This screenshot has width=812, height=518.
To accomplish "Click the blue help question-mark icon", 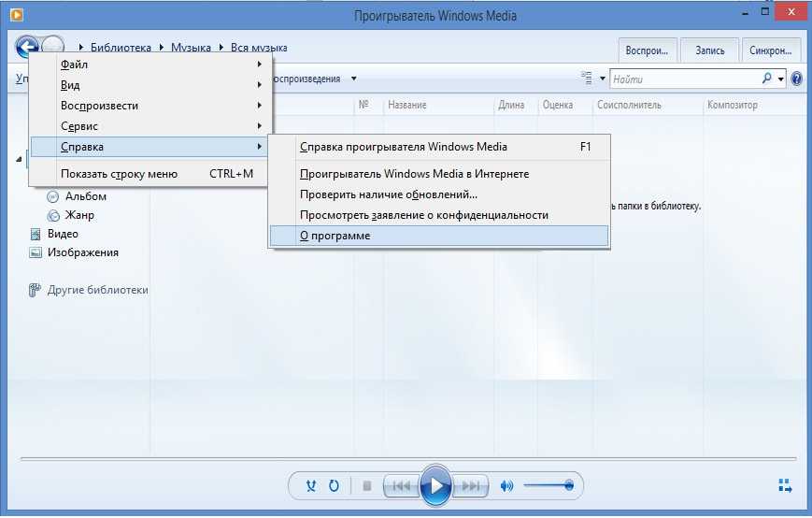I will click(796, 79).
